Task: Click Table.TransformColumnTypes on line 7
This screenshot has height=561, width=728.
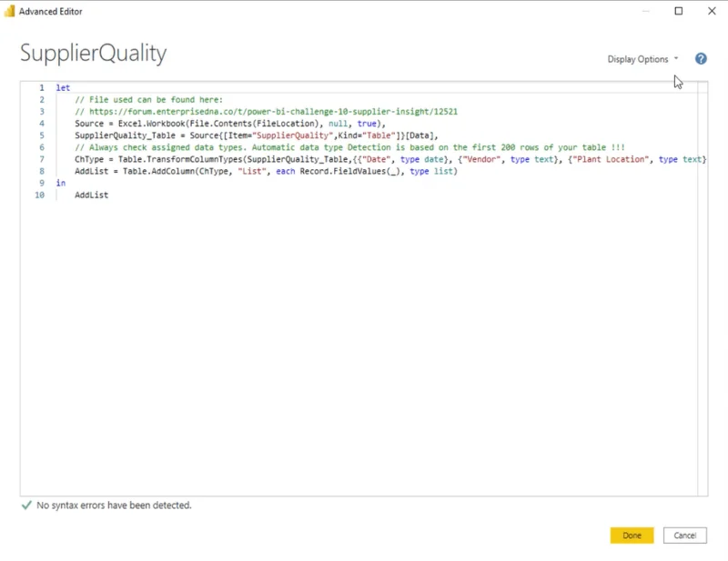Action: tap(180, 159)
